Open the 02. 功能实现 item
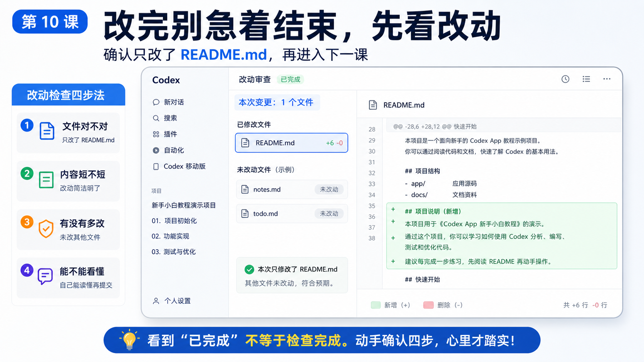 170,236
